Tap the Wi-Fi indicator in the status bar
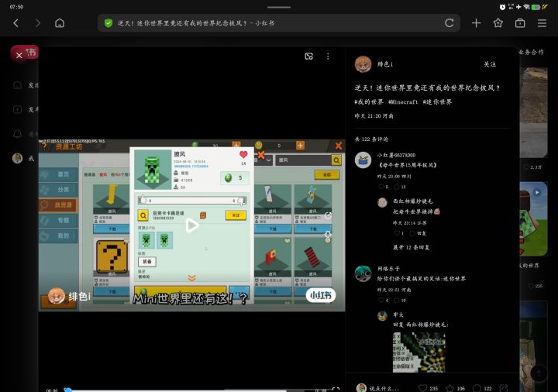The image size is (558, 392). pos(526,7)
